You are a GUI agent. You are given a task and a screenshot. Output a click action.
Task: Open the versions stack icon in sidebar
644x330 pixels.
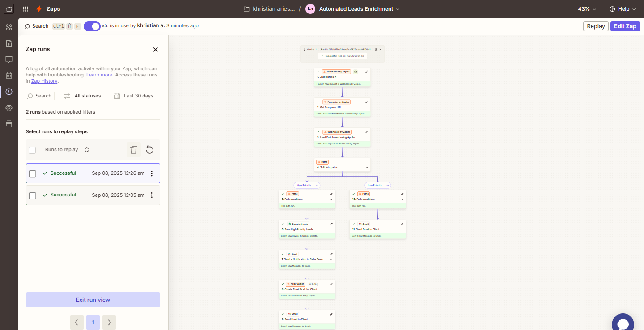coord(9,124)
